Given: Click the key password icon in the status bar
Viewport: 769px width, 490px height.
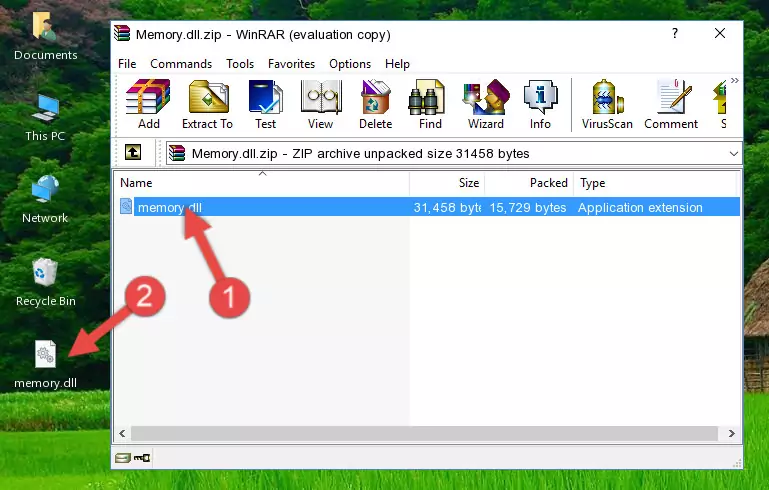Looking at the screenshot, I should [x=142, y=458].
